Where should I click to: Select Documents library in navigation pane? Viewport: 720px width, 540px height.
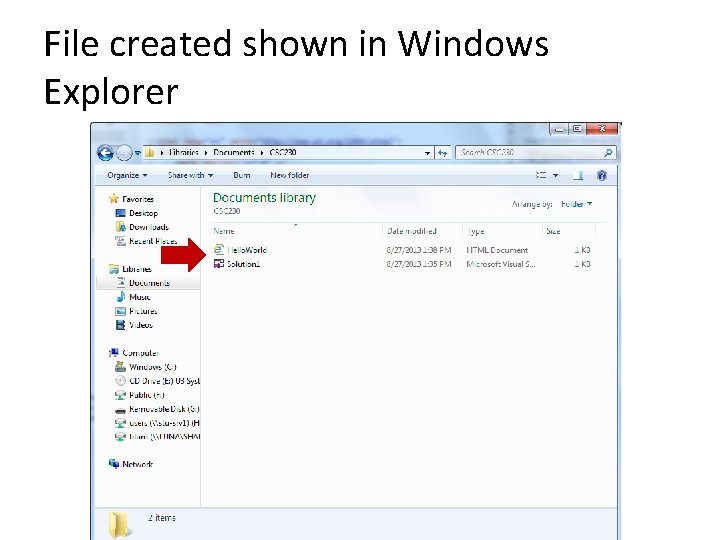[149, 283]
